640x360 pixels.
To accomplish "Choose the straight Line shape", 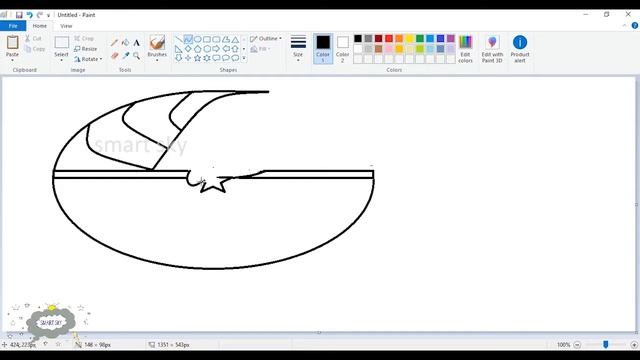I will coord(179,40).
